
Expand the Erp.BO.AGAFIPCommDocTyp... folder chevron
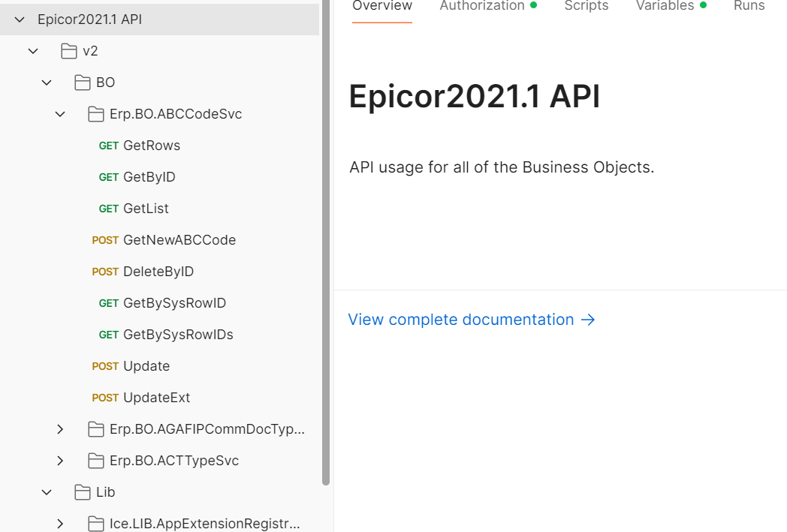click(60, 429)
